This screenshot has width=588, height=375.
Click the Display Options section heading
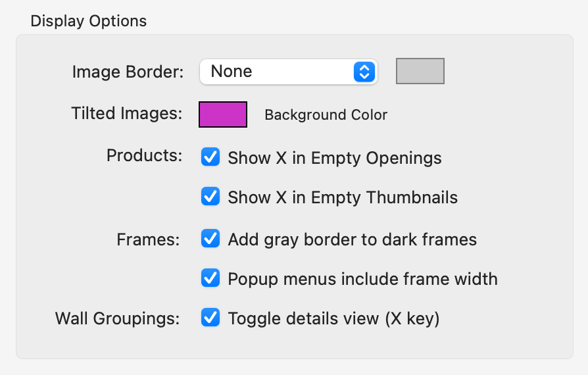[89, 21]
